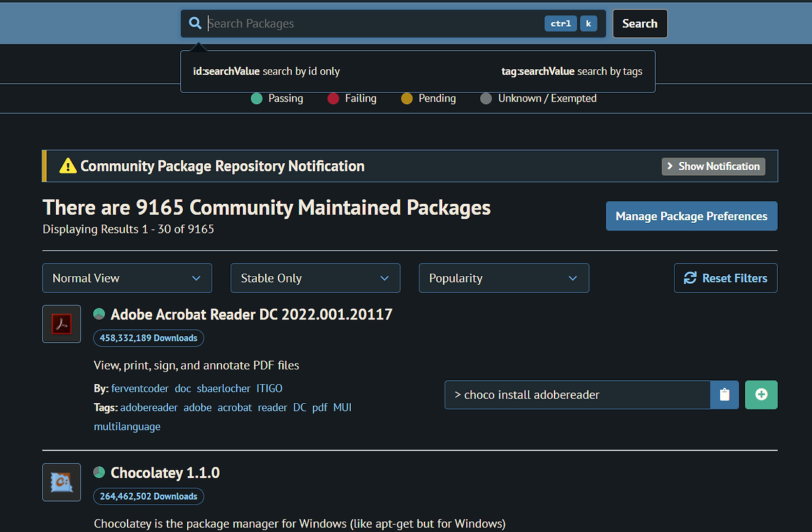Image resolution: width=812 pixels, height=532 pixels.
Task: Expand the Show Notification toggle
Action: click(x=713, y=166)
